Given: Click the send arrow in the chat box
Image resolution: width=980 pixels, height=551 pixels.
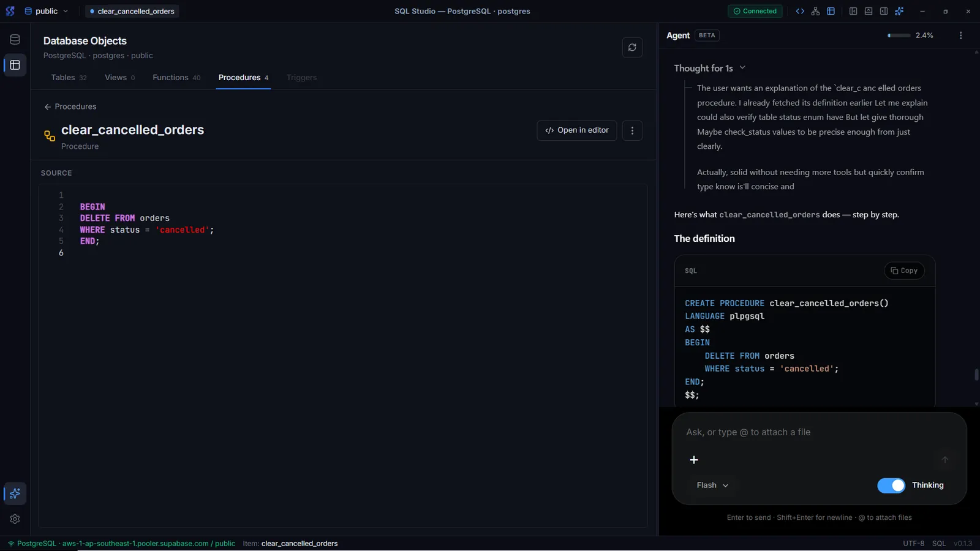Looking at the screenshot, I should click(945, 460).
